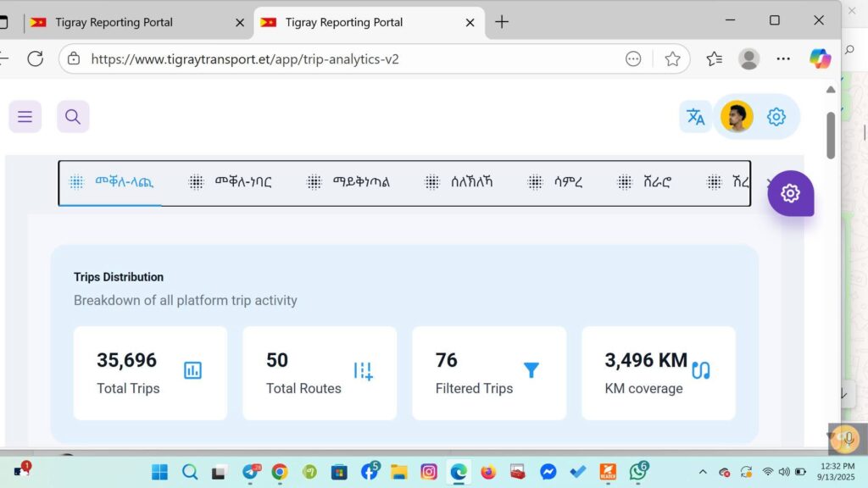The image size is (868, 488).
Task: Click the address bar URL field
Action: [339, 58]
